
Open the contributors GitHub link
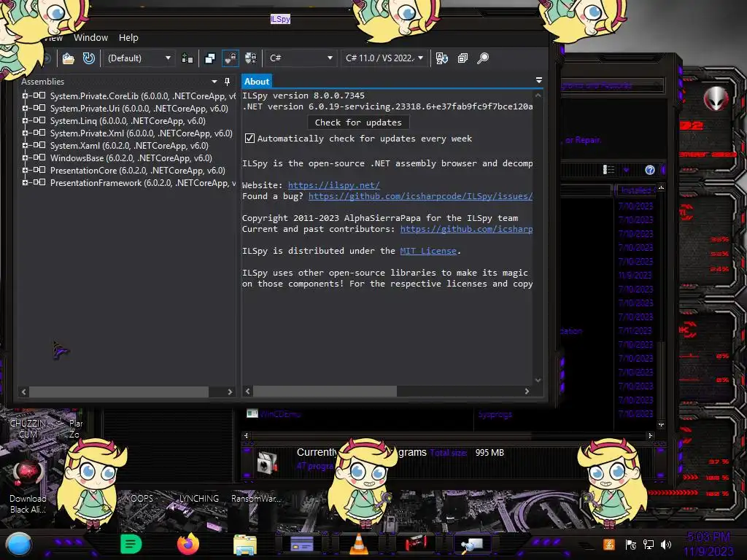(466, 229)
